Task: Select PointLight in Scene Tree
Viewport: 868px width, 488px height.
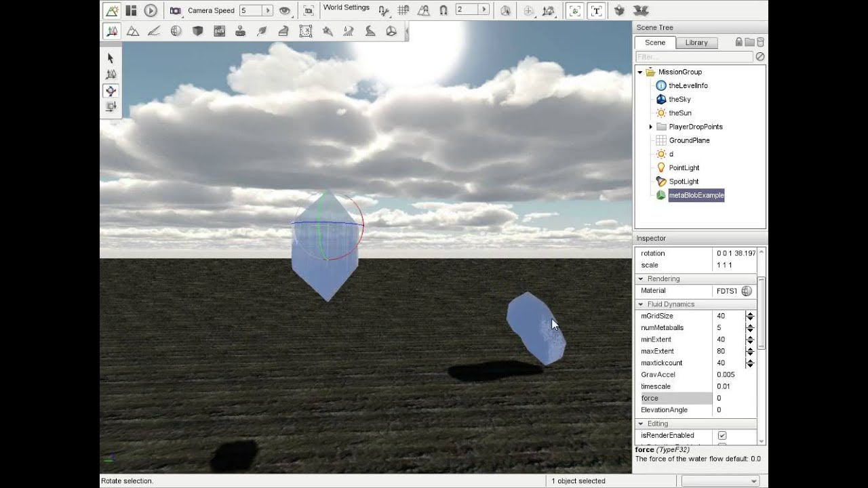Action: tap(684, 167)
